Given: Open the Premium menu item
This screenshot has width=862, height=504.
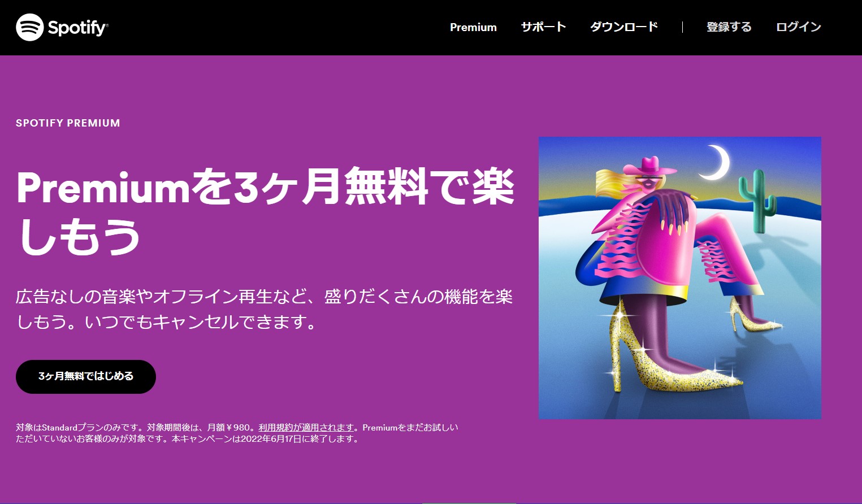Looking at the screenshot, I should [473, 27].
